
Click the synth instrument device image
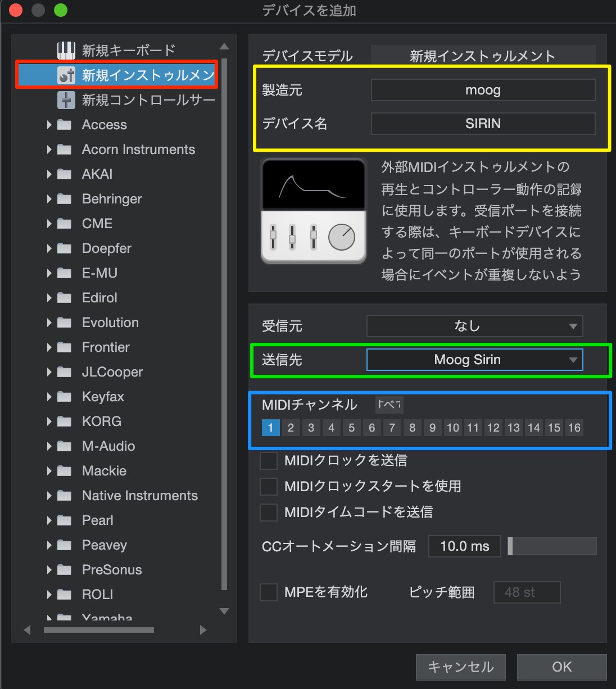[314, 211]
